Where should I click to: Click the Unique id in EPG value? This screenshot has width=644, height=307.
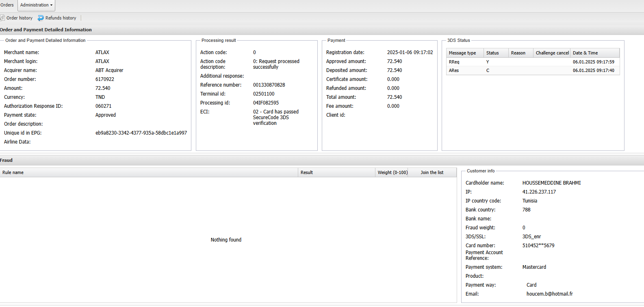click(x=141, y=133)
